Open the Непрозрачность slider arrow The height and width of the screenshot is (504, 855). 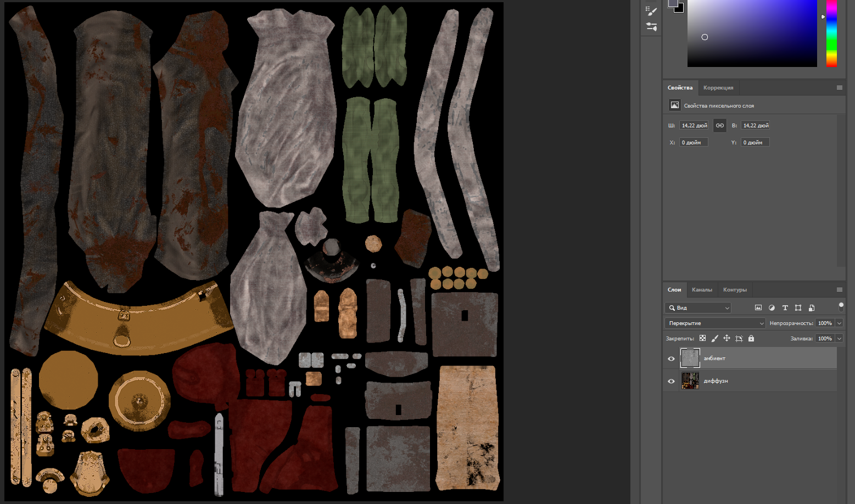tap(839, 323)
